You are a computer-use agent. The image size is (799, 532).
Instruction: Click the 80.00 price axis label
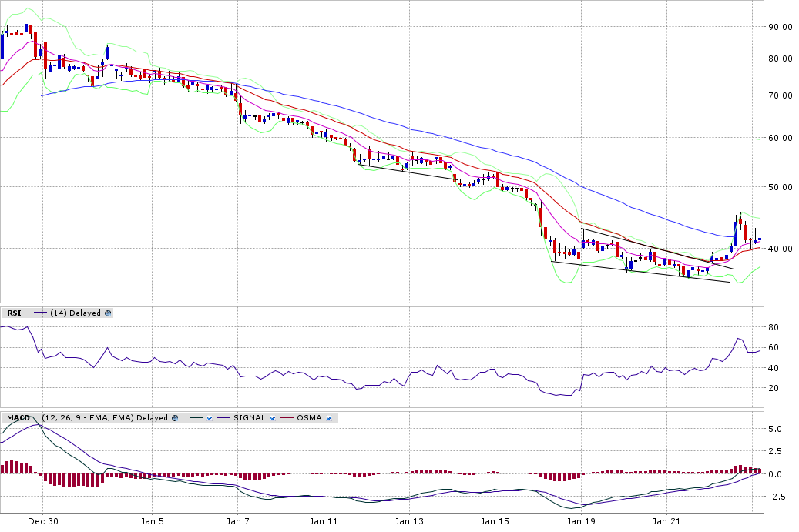(781, 59)
